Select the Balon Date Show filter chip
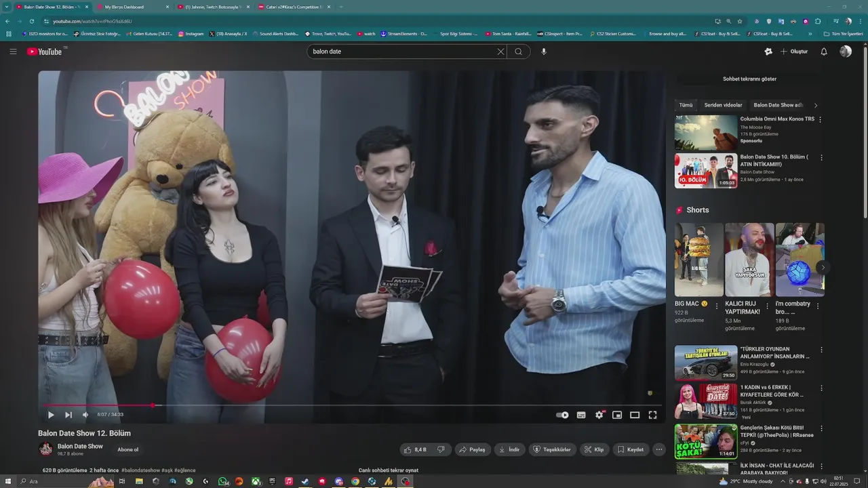 [778, 105]
